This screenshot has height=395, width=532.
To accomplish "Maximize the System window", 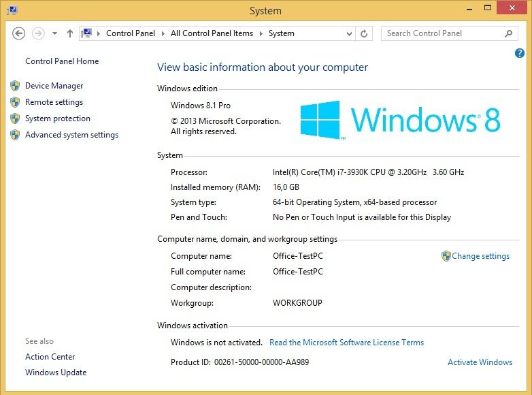I will (488, 7).
